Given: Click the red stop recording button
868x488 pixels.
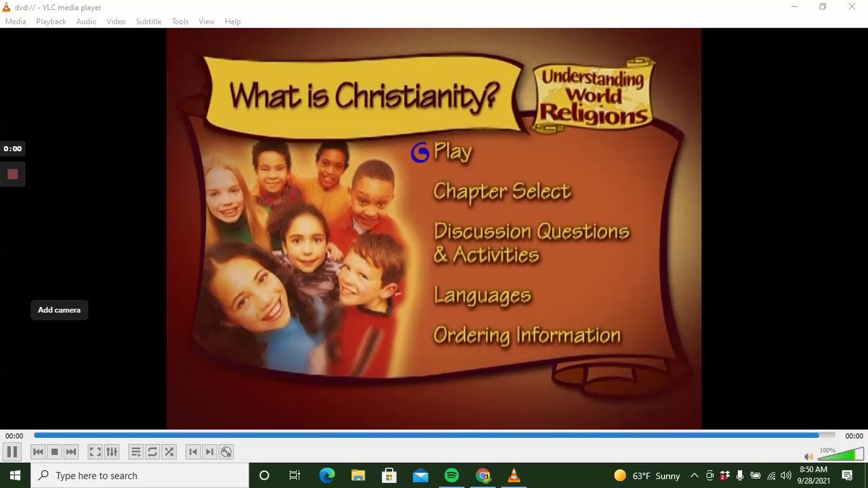Looking at the screenshot, I should [x=12, y=174].
